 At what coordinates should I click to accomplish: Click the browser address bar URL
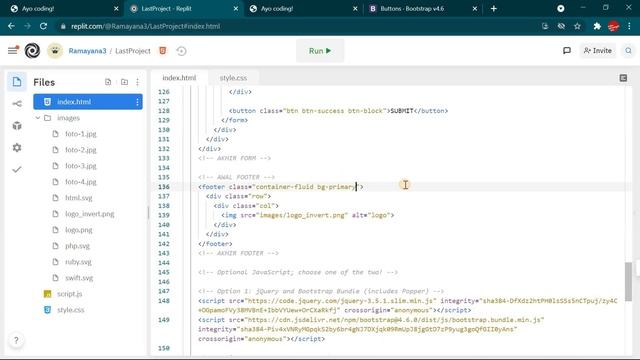click(x=145, y=26)
